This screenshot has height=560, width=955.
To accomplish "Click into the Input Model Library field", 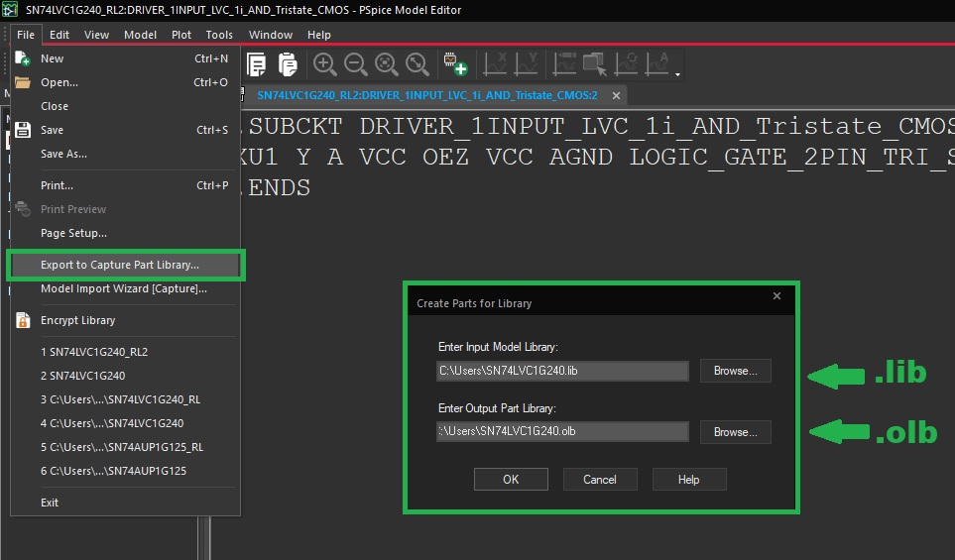I will point(561,371).
